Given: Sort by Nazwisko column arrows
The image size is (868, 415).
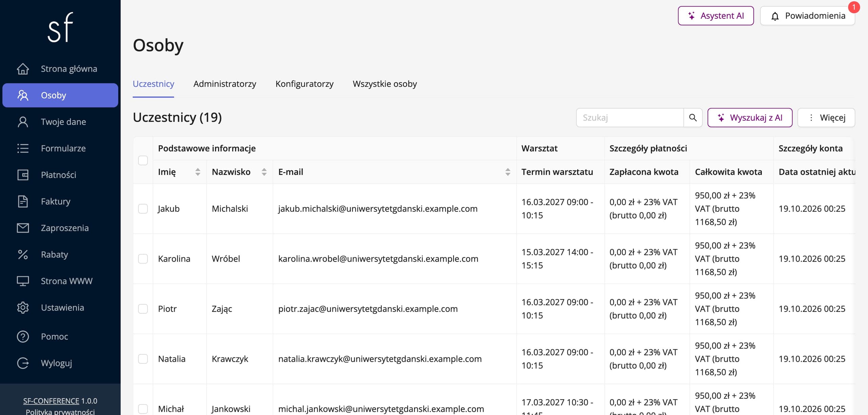Looking at the screenshot, I should coord(264,172).
